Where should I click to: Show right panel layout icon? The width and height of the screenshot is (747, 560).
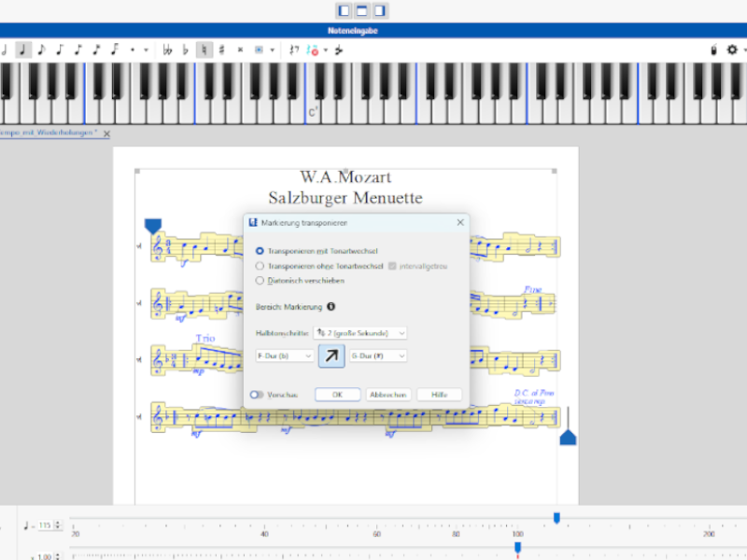click(x=380, y=10)
